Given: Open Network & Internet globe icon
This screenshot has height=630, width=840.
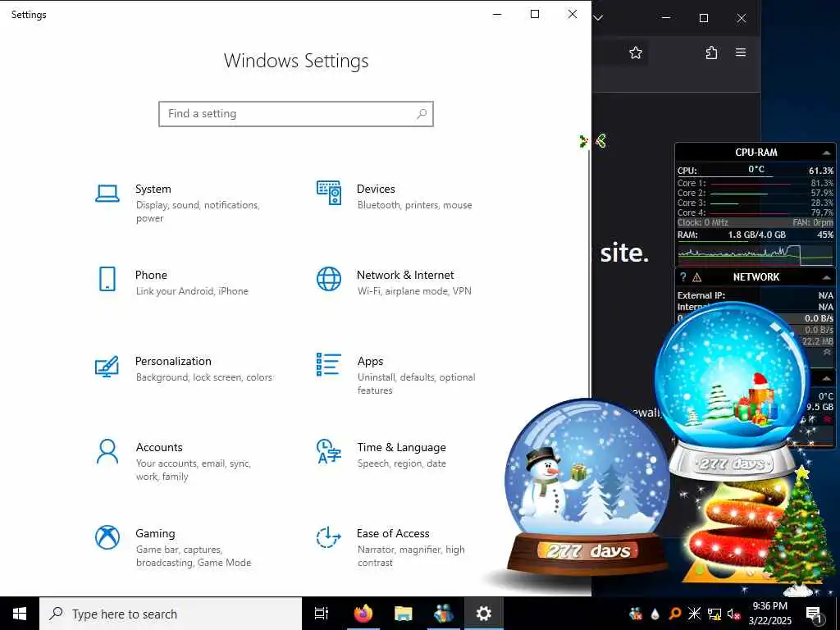Looking at the screenshot, I should [328, 279].
